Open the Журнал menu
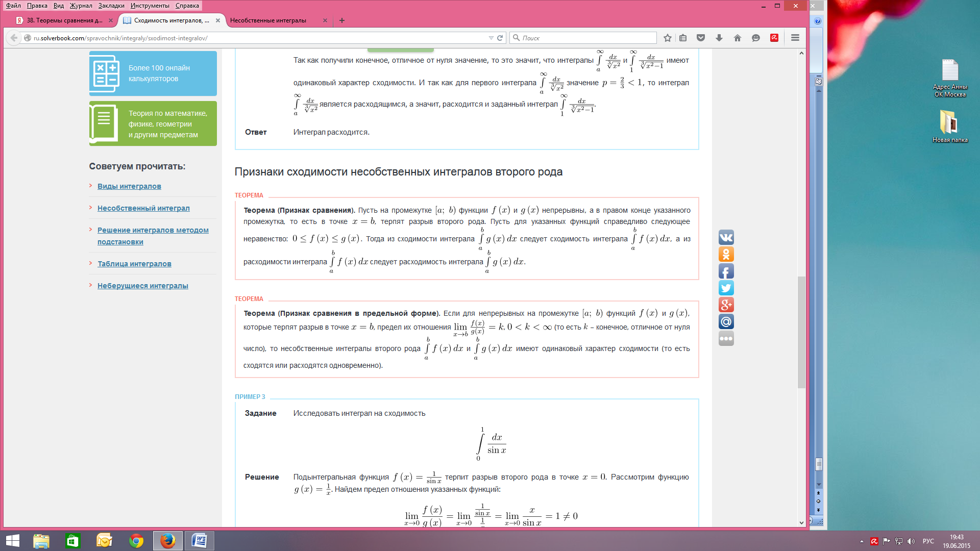Screen dimensions: 980x551 point(81,6)
